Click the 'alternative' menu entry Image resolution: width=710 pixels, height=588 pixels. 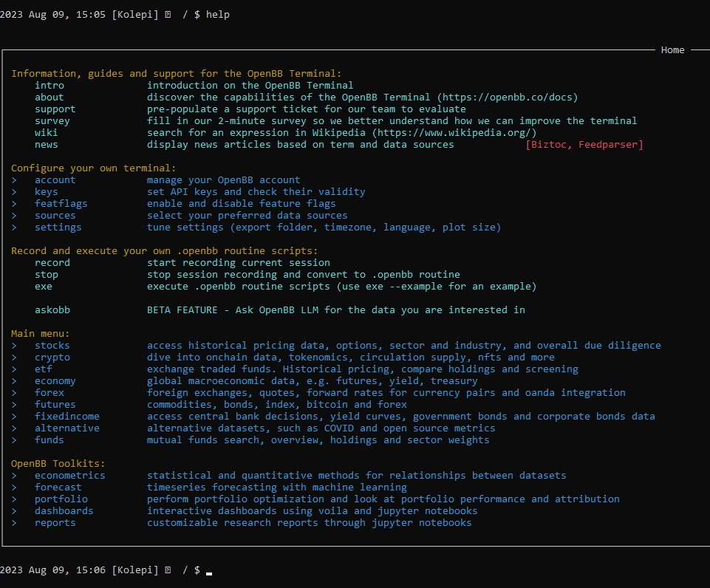[67, 428]
